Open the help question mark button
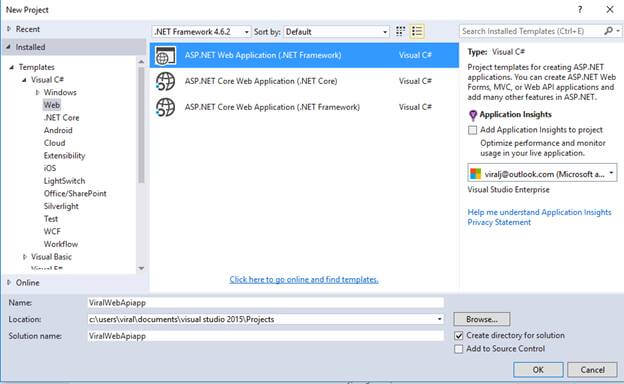This screenshot has width=624, height=384. click(x=580, y=10)
